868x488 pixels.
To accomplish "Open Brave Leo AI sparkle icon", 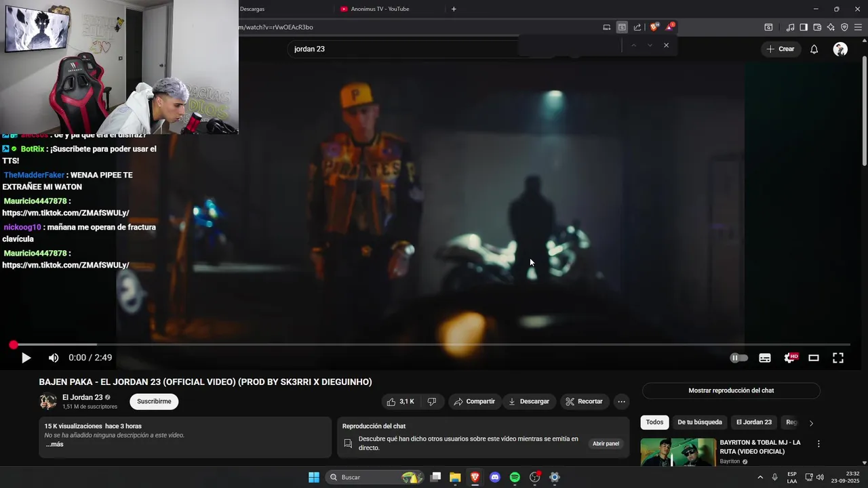I will point(831,27).
